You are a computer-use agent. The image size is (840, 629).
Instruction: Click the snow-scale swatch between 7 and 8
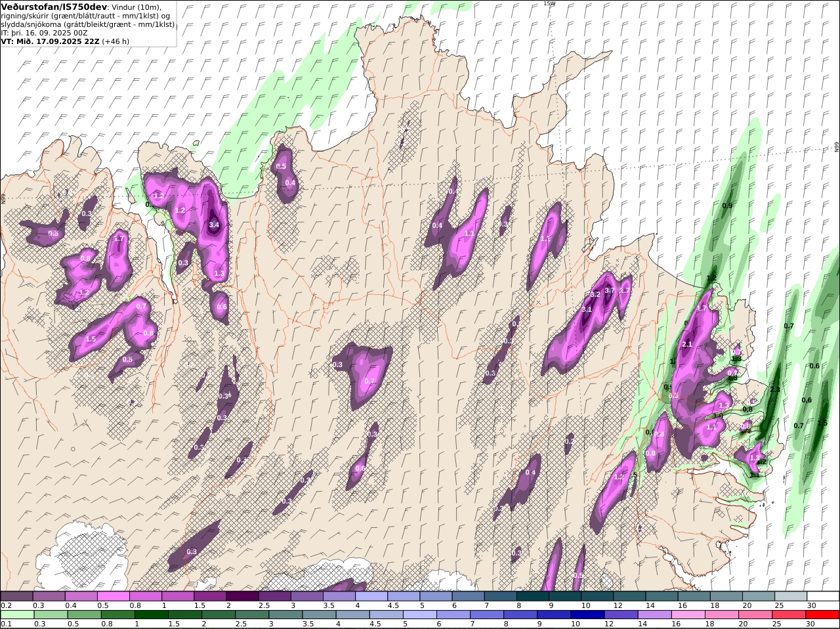pos(501,596)
